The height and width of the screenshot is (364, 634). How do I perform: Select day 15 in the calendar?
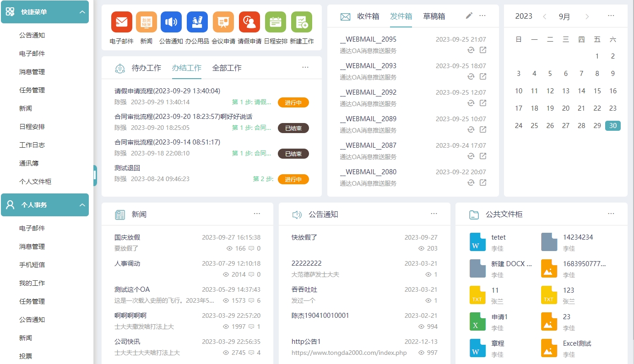point(597,91)
